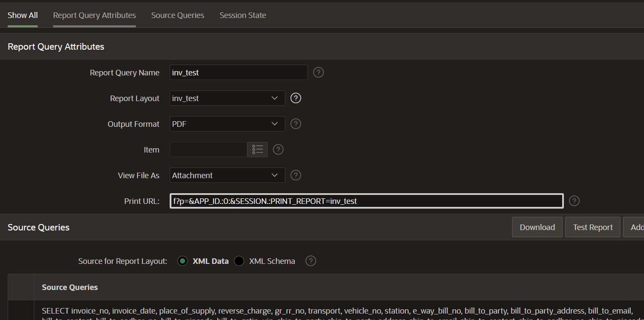Expand the Report Layout dropdown

228,98
